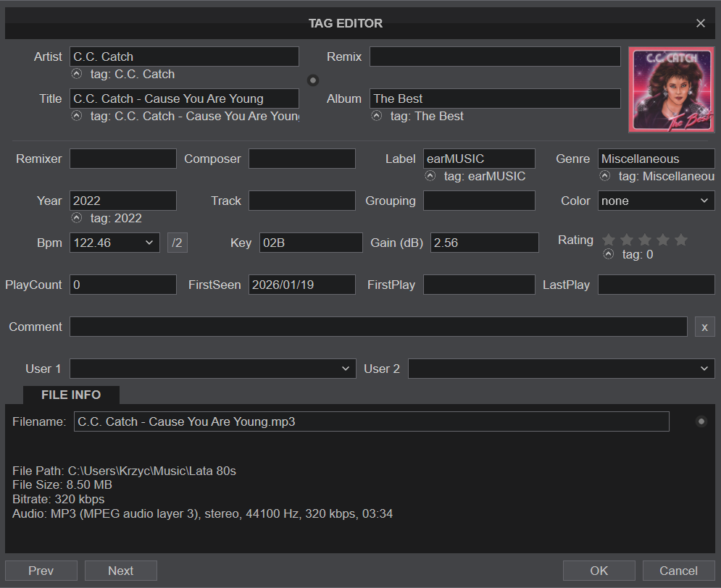Click the tag arrow icon under Rating

click(608, 254)
